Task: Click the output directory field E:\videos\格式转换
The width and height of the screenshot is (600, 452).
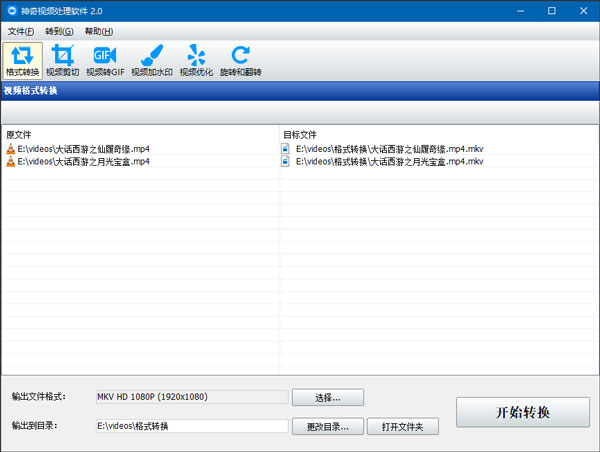Action: click(x=192, y=426)
